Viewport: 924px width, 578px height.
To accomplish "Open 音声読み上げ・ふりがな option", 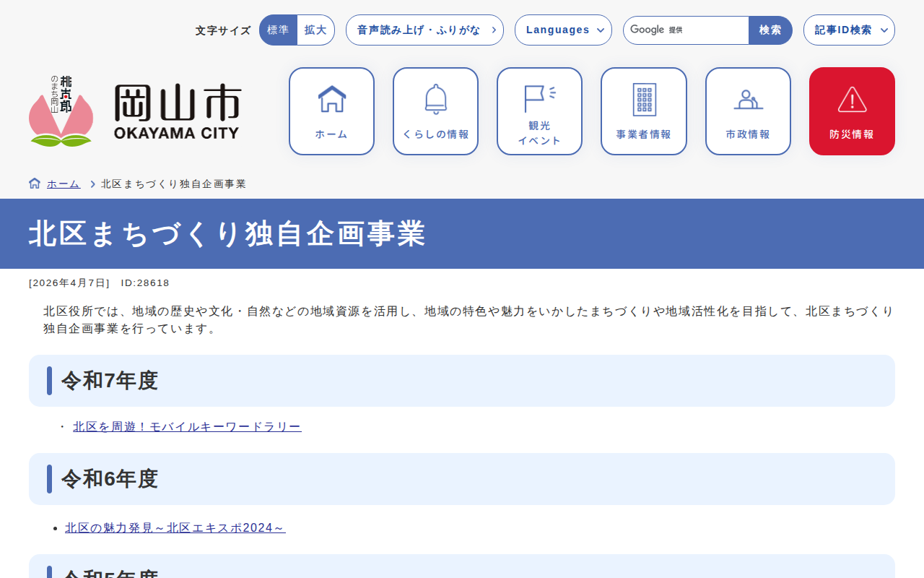I will pyautogui.click(x=424, y=30).
